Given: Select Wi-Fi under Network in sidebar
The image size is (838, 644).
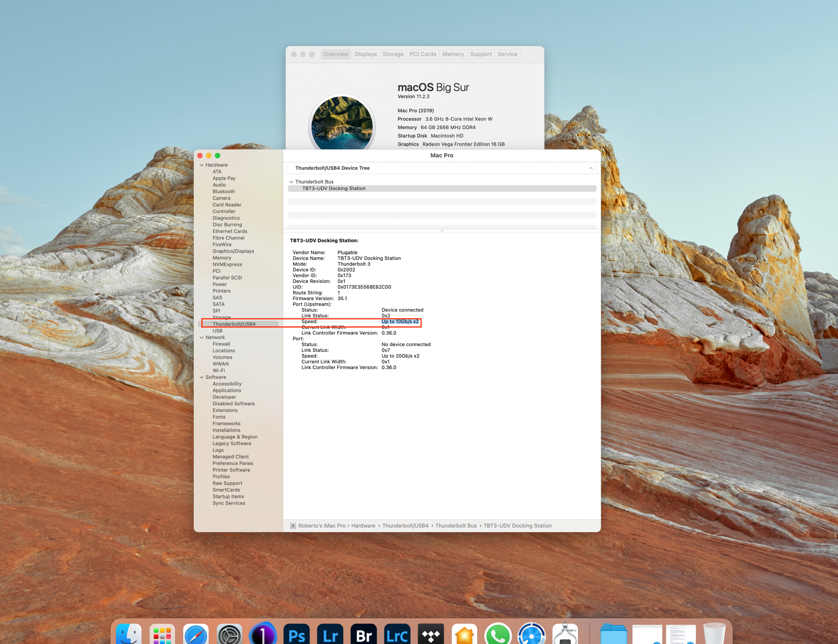Looking at the screenshot, I should coord(219,370).
